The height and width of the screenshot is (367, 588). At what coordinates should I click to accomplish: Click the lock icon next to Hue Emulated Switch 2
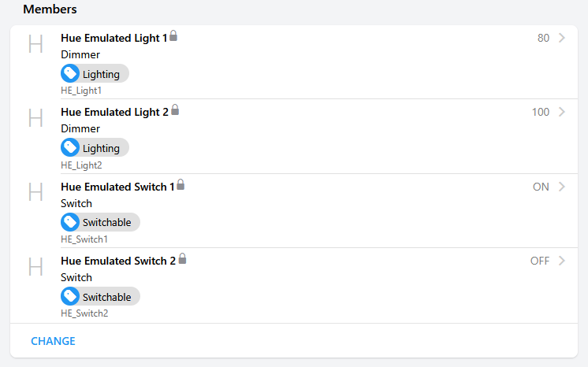click(182, 259)
